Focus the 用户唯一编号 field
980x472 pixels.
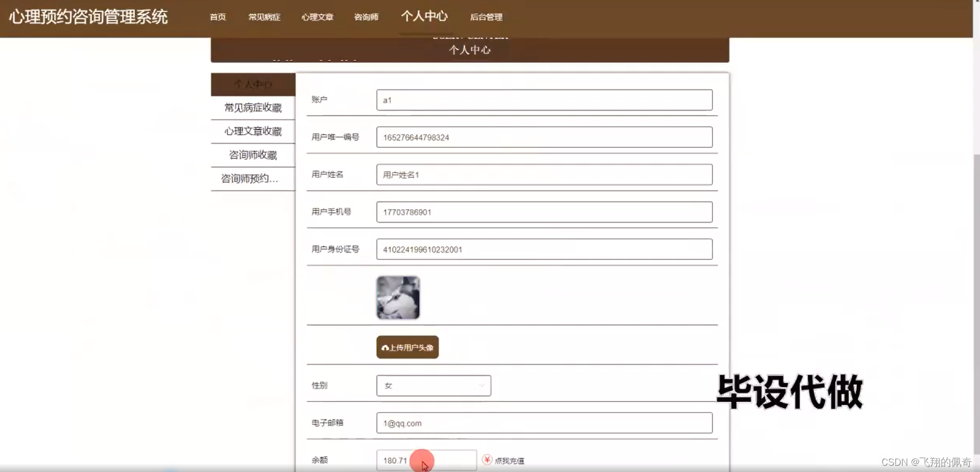click(x=545, y=137)
